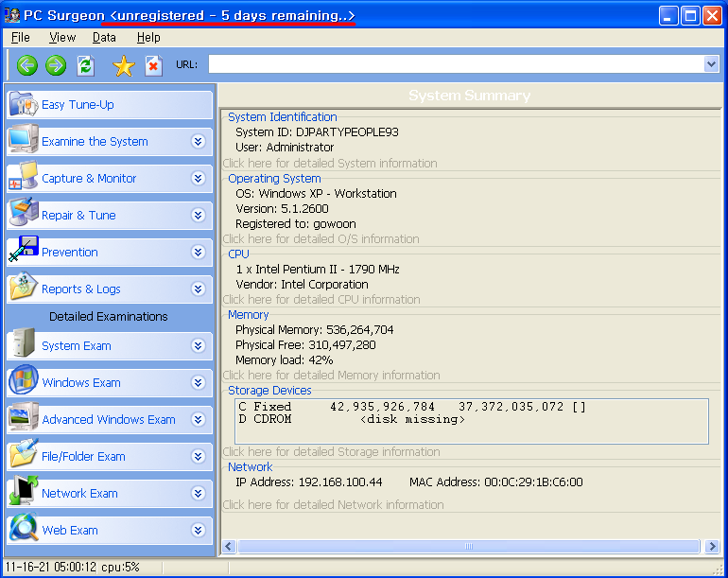Click the Advanced Windows Exam monitor icon
This screenshot has width=728, height=578.
(23, 417)
